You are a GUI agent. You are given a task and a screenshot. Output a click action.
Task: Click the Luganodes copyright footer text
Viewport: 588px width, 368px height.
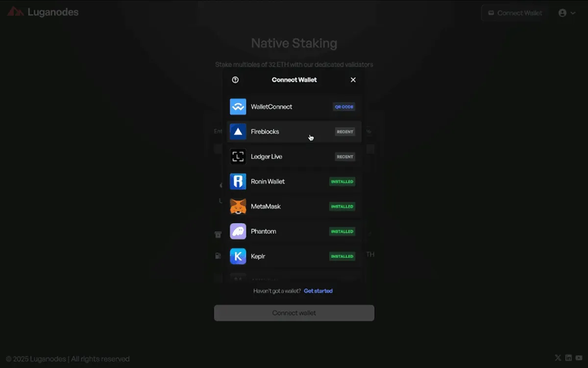(x=68, y=359)
